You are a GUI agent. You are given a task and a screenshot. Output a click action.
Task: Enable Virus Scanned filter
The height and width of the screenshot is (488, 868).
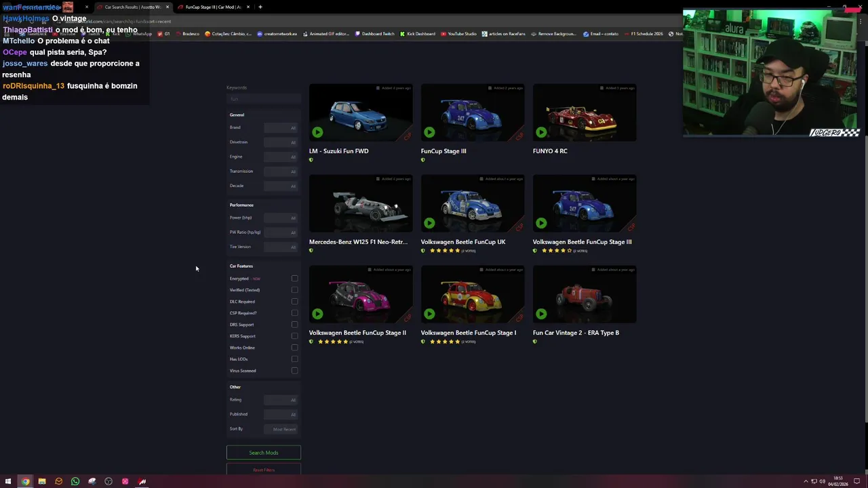(294, 371)
